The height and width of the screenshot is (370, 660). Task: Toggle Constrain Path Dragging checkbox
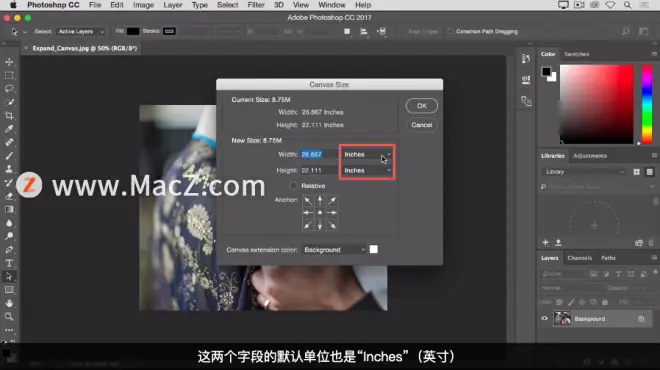tap(450, 31)
